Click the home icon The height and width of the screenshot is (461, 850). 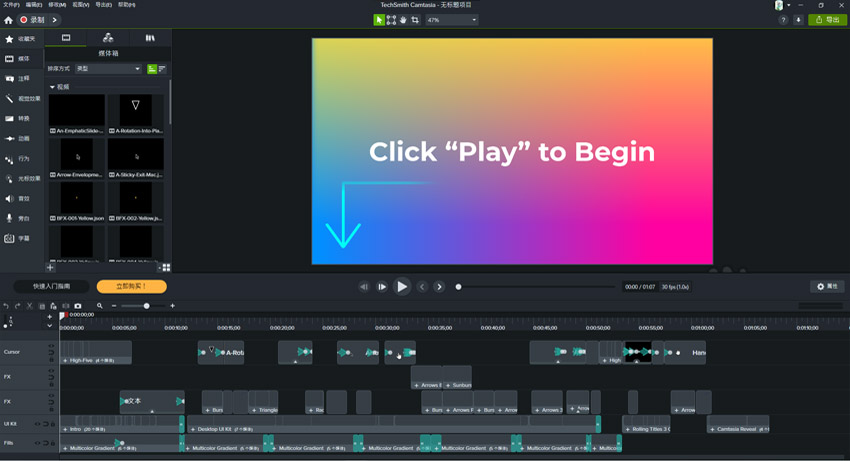pos(9,20)
